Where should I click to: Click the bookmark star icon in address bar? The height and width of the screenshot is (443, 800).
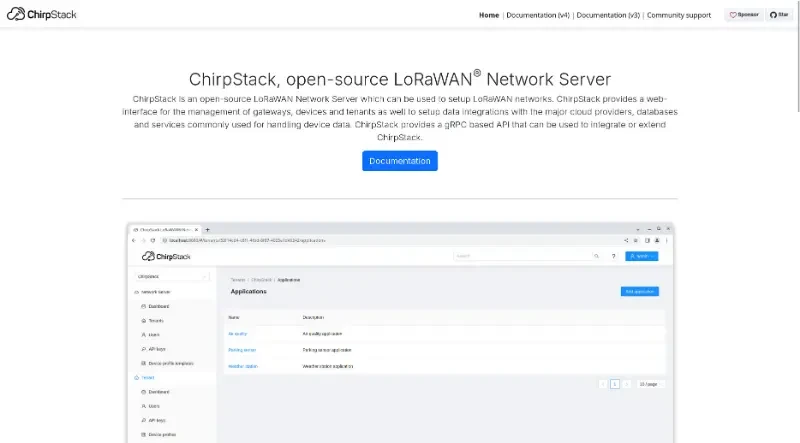coord(636,240)
